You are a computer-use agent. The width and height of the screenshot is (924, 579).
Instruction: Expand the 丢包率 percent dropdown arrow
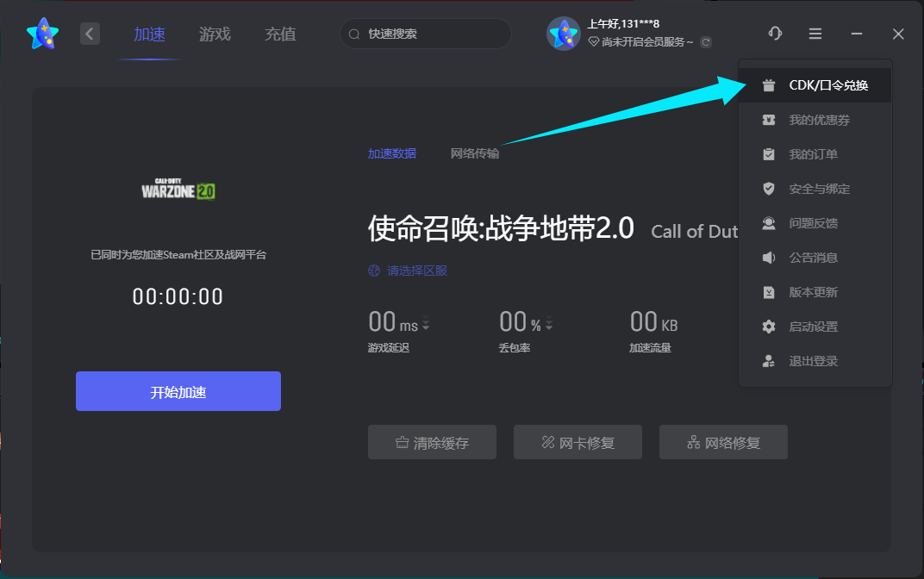click(x=548, y=324)
